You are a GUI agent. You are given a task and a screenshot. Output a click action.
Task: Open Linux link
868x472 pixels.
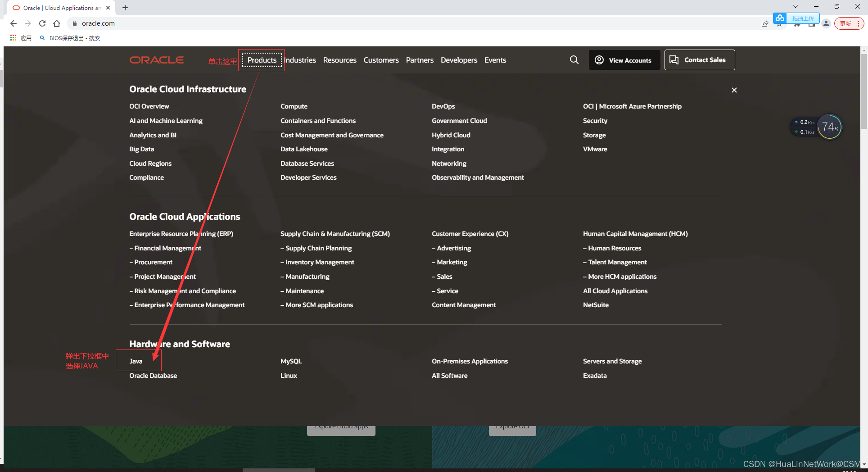[289, 376]
